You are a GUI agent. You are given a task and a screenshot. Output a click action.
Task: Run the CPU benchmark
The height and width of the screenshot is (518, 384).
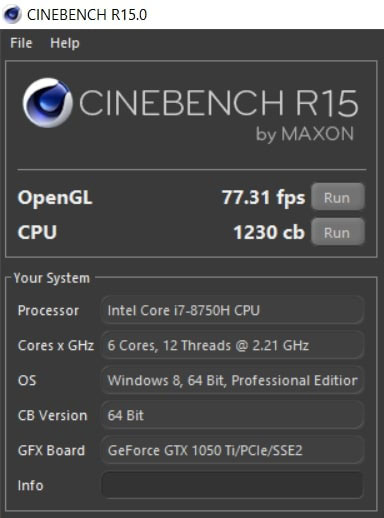click(x=338, y=232)
